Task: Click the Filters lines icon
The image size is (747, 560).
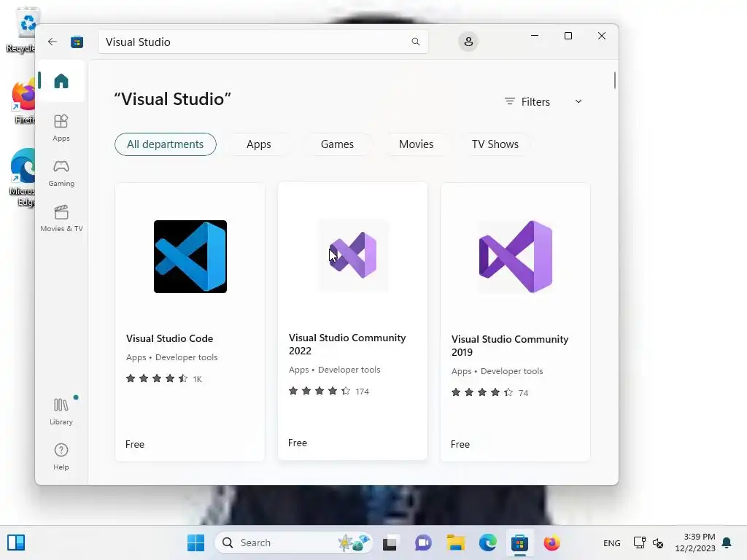Action: 510,101
